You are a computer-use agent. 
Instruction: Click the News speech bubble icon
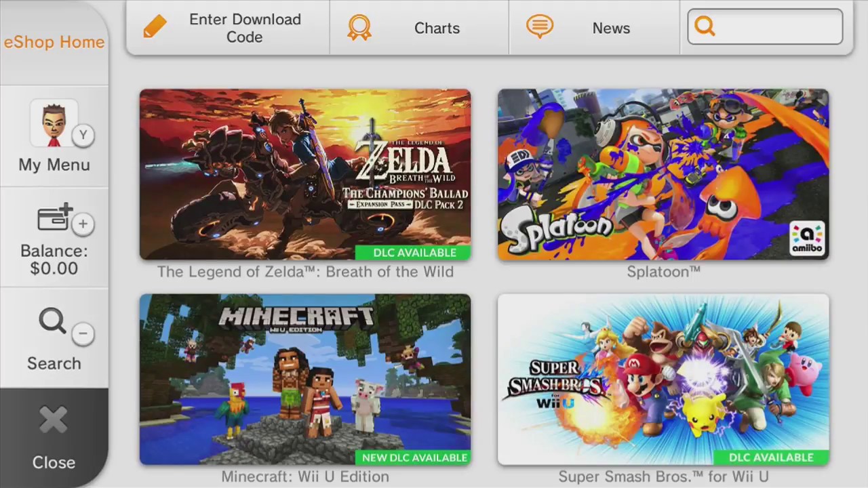coord(540,27)
